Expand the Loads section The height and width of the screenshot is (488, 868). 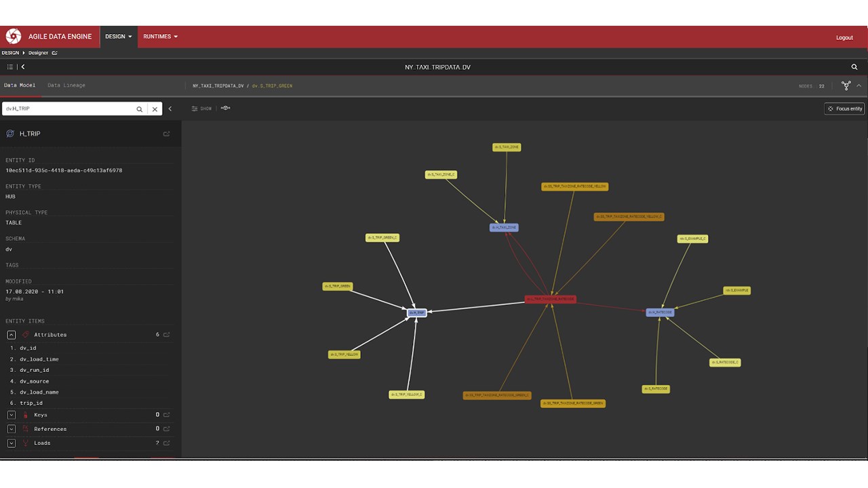click(11, 443)
